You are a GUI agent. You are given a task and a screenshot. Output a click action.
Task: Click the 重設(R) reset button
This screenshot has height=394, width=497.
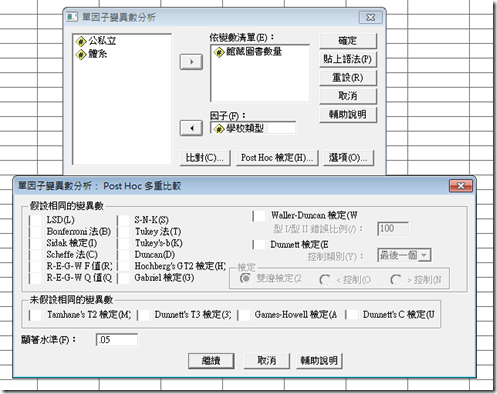point(348,78)
